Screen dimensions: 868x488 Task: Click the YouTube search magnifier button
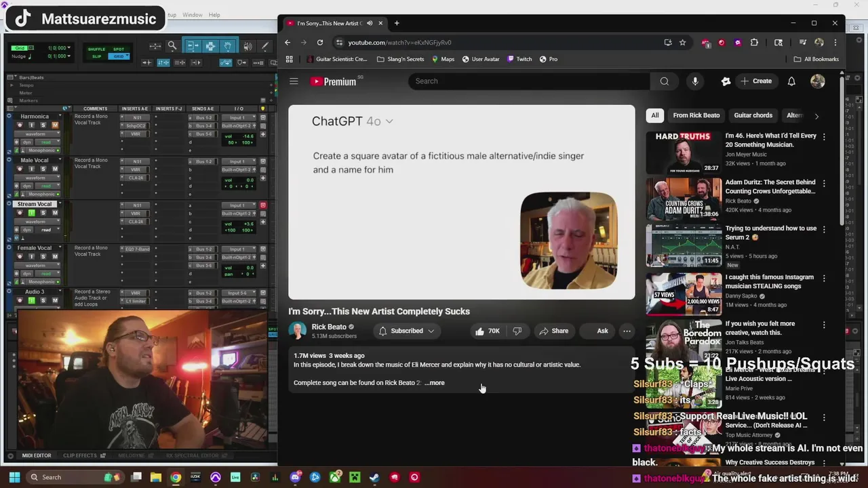click(x=664, y=81)
